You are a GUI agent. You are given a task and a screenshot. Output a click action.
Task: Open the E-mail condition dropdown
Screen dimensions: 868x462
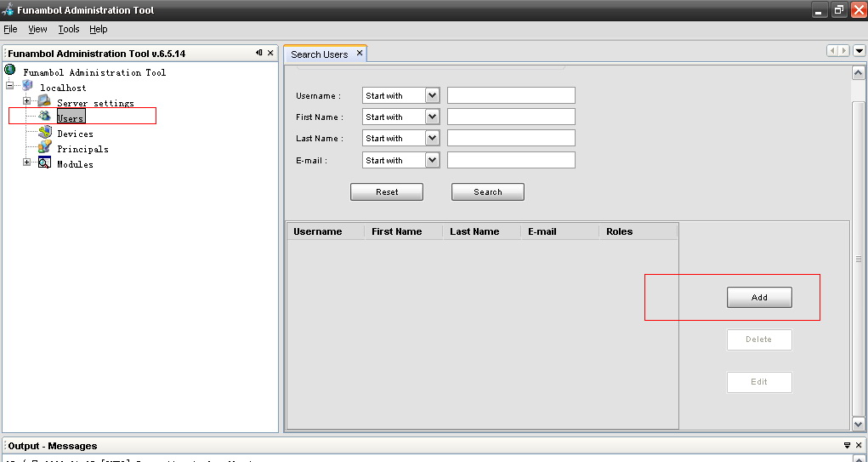[433, 160]
